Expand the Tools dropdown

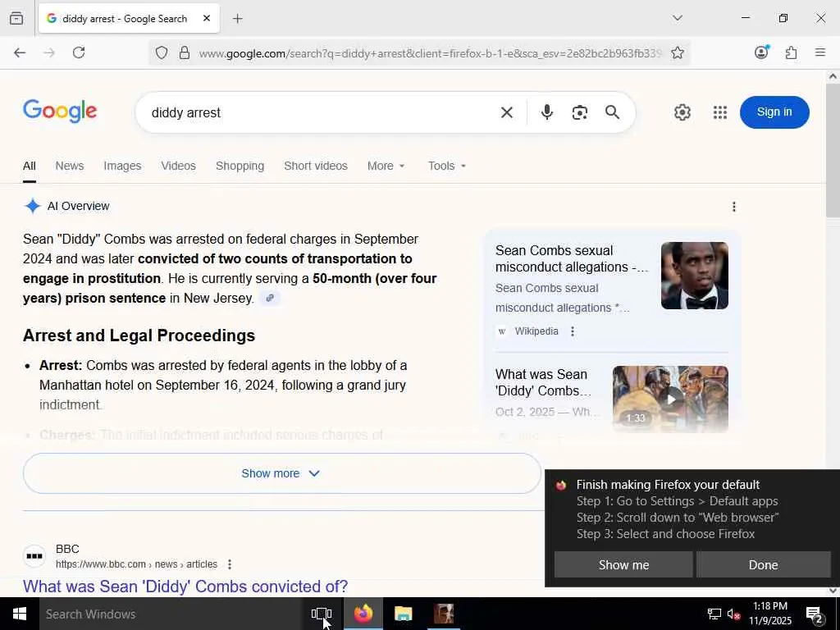[447, 166]
